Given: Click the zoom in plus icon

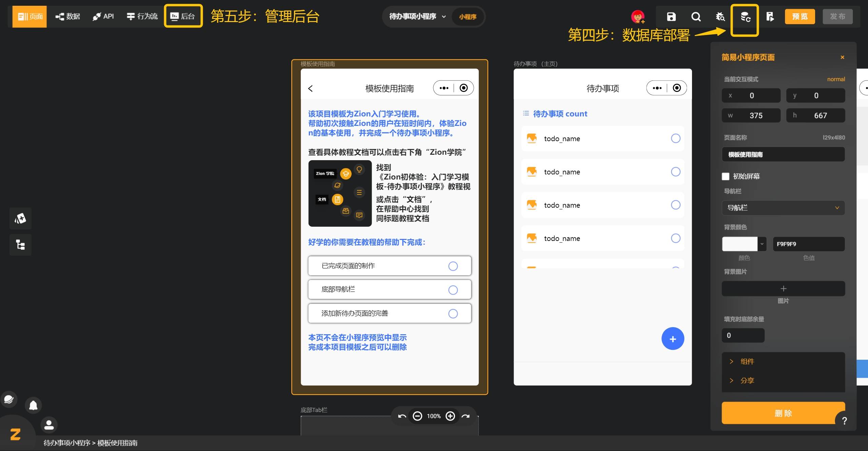Looking at the screenshot, I should point(450,416).
